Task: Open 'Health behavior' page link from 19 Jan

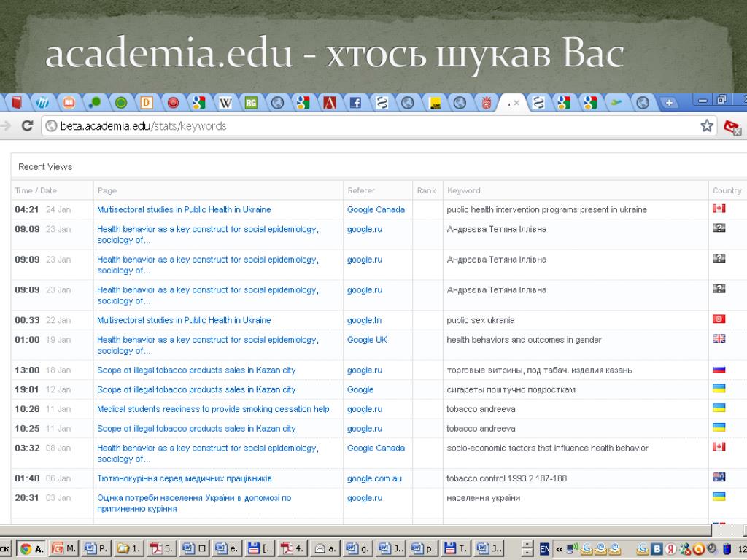Action: click(208, 345)
